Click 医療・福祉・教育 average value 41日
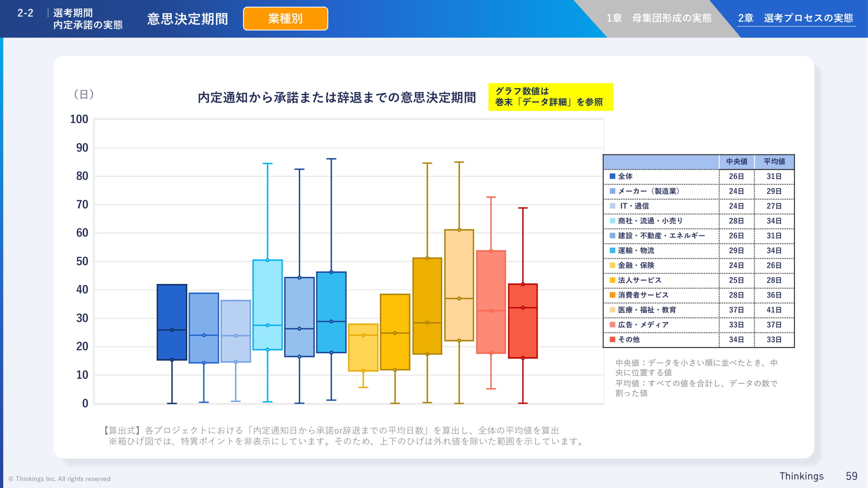868x488 pixels. (x=774, y=310)
